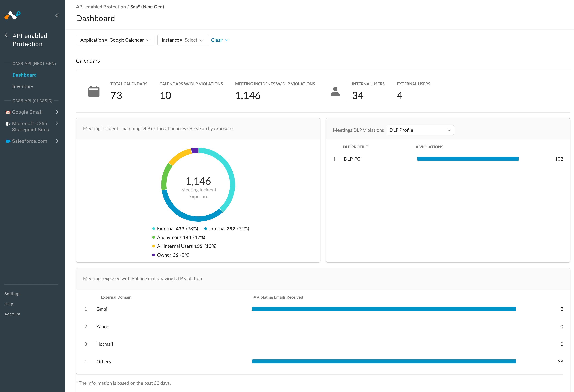Click the SharePoint icon next to Microsoft O365
574x392 pixels.
pos(8,124)
